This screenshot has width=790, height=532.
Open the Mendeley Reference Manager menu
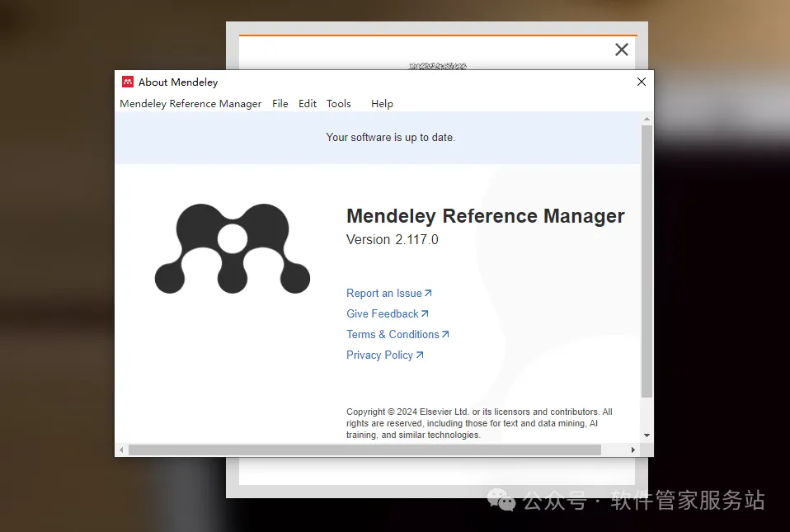click(x=190, y=104)
